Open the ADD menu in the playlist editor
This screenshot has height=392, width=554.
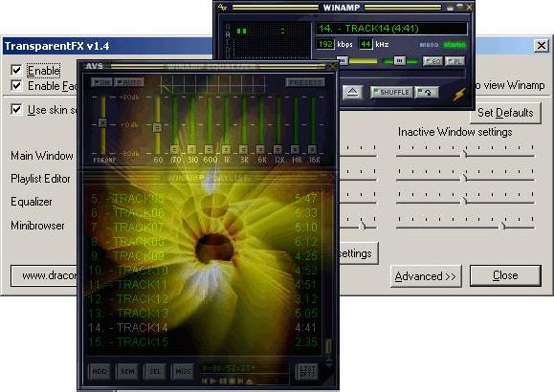pos(100,372)
